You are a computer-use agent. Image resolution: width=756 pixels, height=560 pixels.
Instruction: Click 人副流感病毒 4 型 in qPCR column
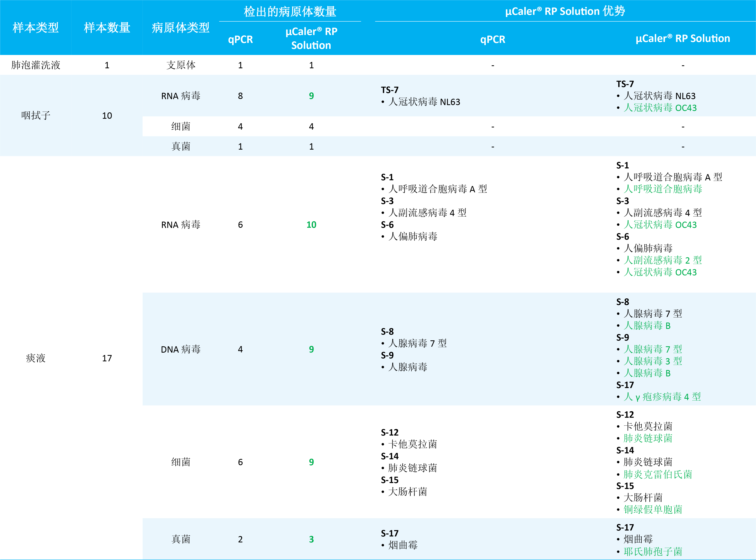pos(427,213)
